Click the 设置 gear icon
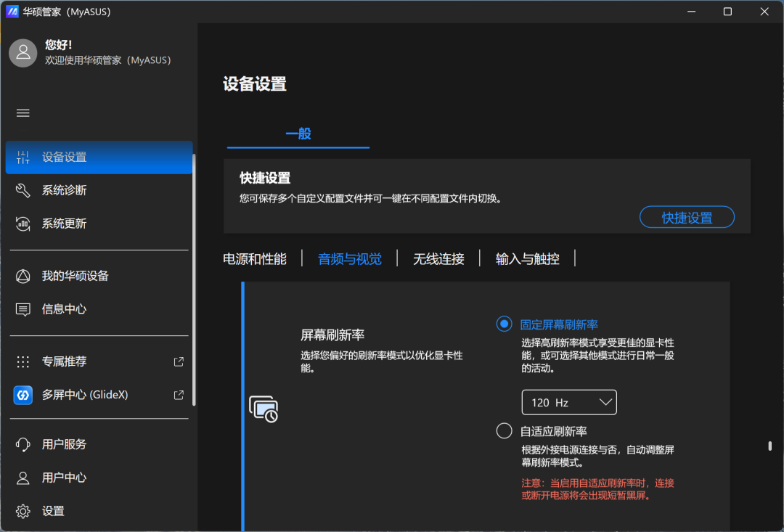784x532 pixels. [x=23, y=511]
